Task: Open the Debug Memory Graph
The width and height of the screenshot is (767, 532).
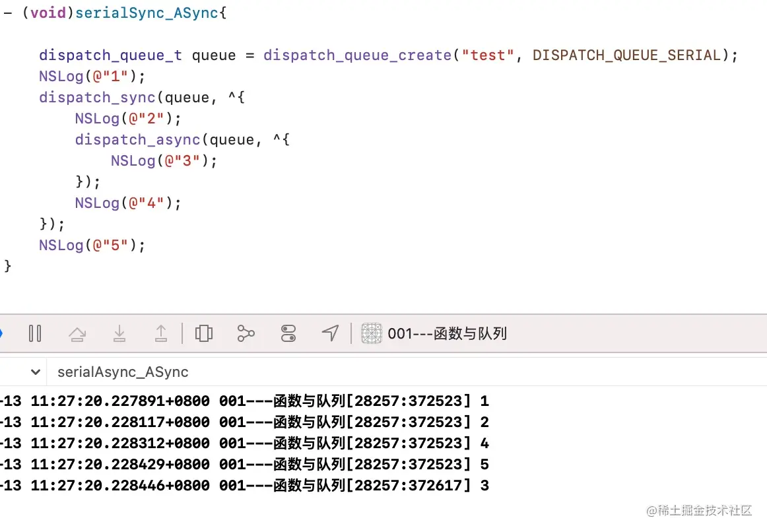Action: click(246, 333)
